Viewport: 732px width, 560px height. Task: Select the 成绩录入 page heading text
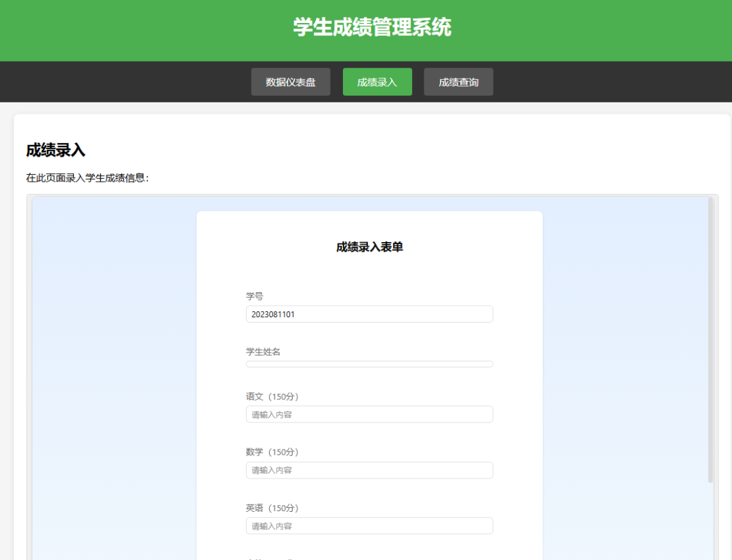click(x=55, y=150)
